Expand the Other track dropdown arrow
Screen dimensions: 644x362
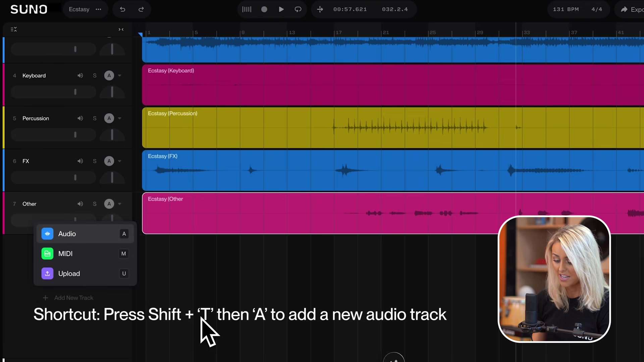(x=120, y=204)
